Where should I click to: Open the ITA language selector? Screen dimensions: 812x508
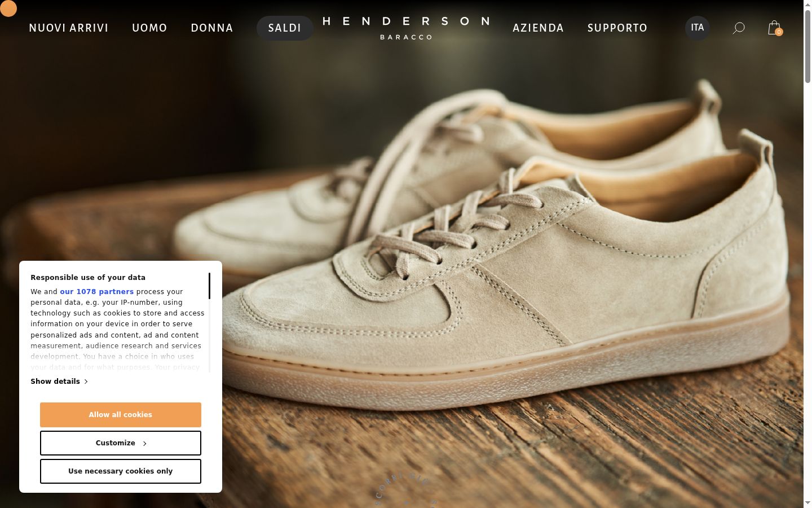698,28
